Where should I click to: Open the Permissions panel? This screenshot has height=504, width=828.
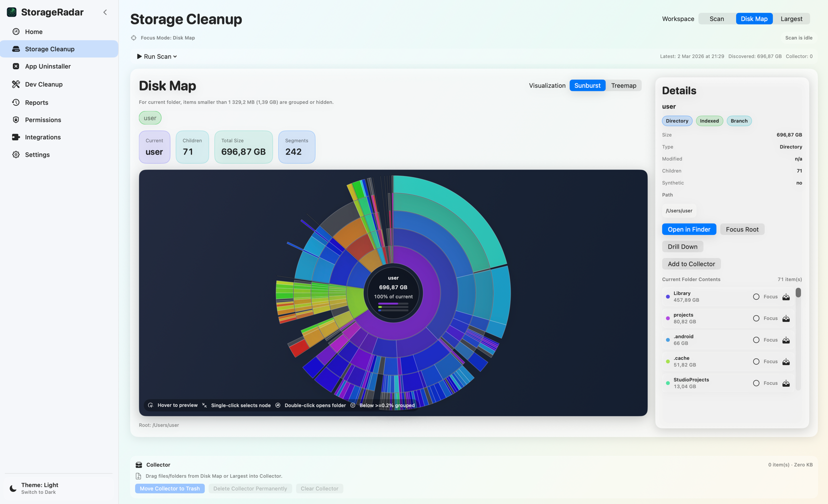(43, 120)
